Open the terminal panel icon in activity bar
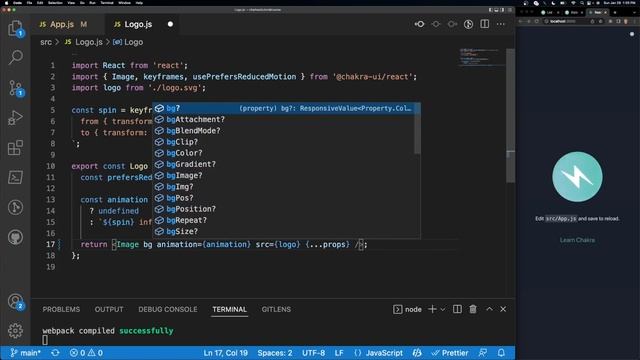This screenshot has width=640, height=360. [16, 177]
